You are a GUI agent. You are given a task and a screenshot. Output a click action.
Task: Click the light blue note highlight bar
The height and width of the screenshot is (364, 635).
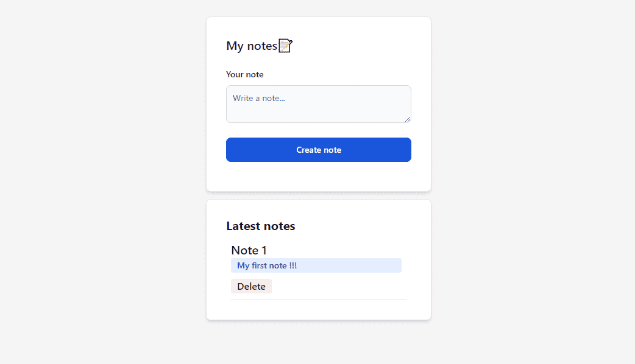[x=316, y=266]
